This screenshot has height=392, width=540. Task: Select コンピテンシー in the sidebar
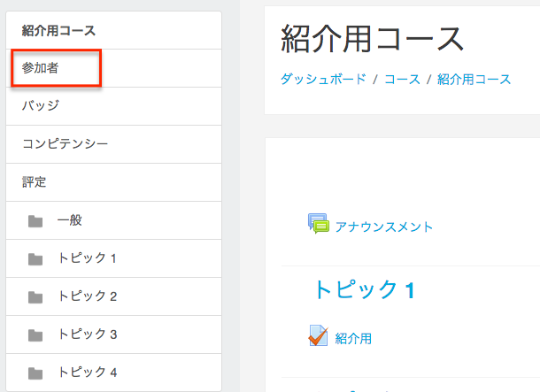coord(65,144)
